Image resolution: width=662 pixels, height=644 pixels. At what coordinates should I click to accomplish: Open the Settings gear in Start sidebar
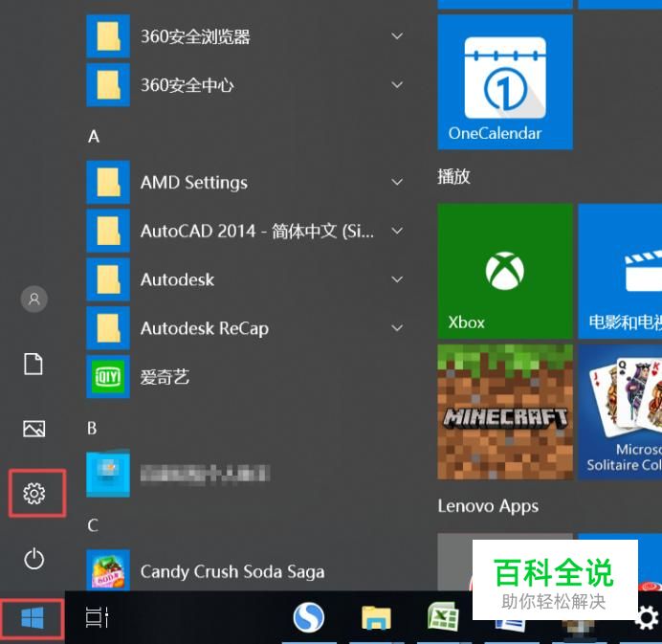(34, 493)
